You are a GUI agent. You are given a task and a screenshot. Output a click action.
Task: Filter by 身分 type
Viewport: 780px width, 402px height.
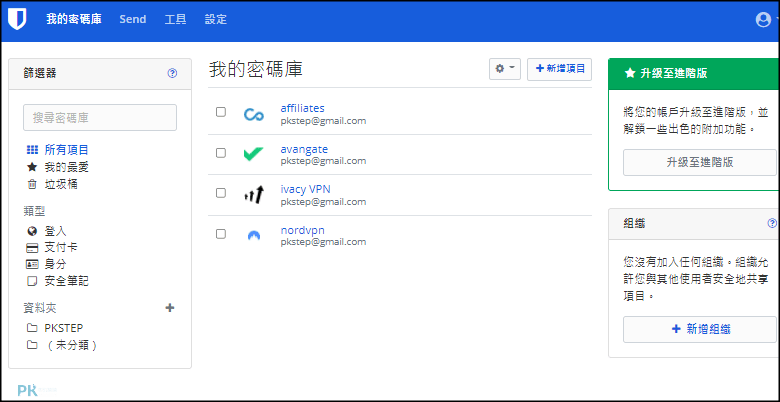55,264
